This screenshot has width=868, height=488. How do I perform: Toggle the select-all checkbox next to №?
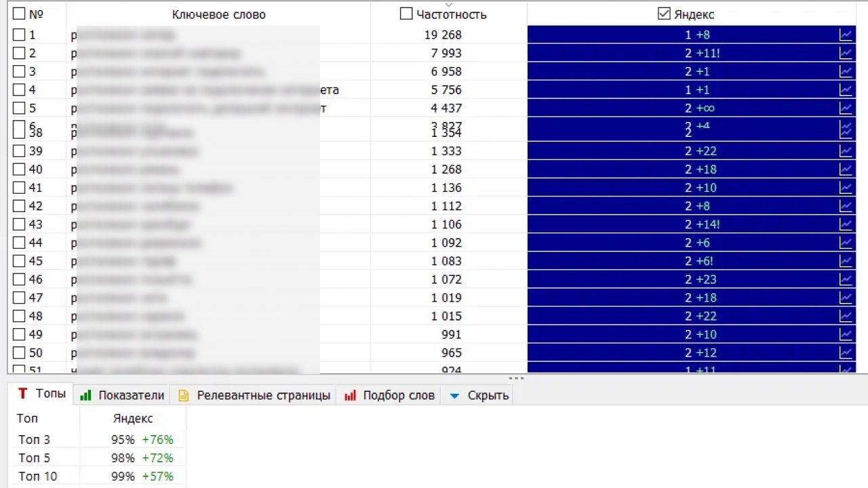19,14
